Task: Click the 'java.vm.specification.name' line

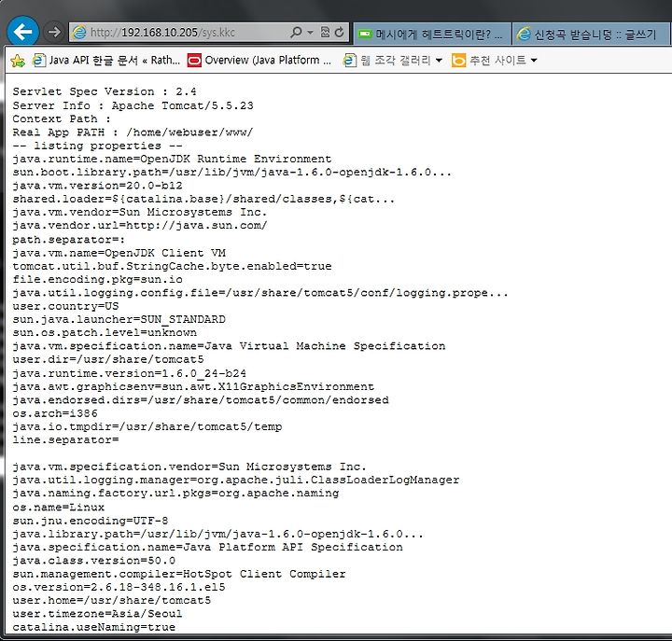Action: [x=229, y=346]
